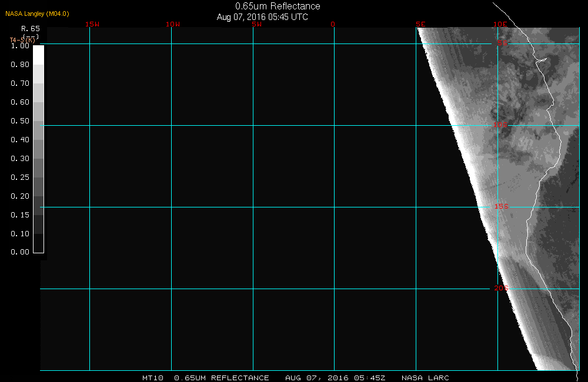Viewport: 588px width, 382px height.
Task: Click 'AUG 07, 2016 05:45Z' in footer
Action: coord(335,378)
